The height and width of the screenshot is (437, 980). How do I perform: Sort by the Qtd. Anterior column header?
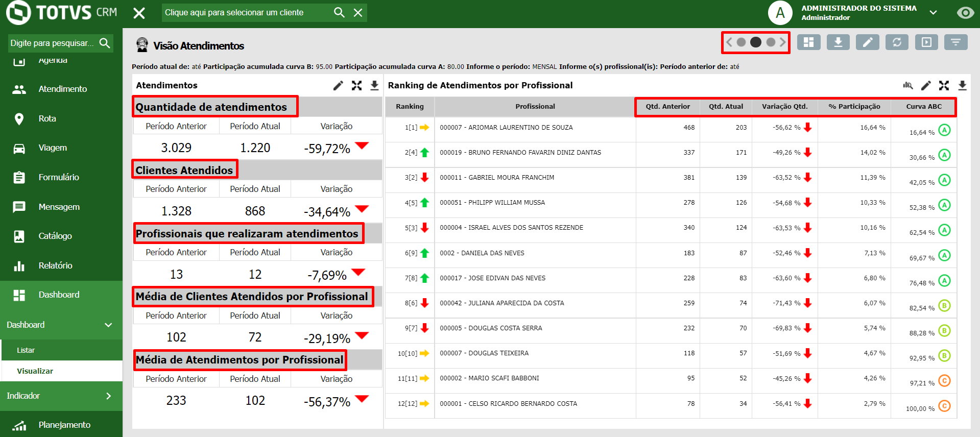pos(667,107)
